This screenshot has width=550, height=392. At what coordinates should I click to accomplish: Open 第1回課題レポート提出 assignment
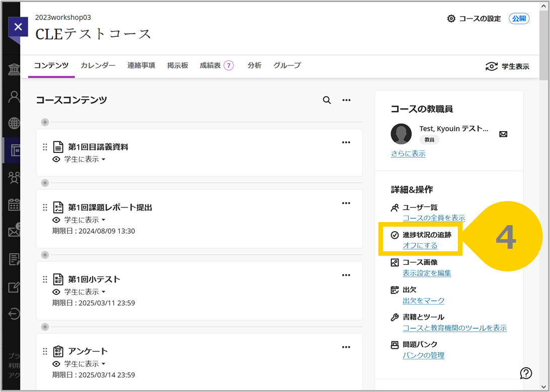(110, 208)
